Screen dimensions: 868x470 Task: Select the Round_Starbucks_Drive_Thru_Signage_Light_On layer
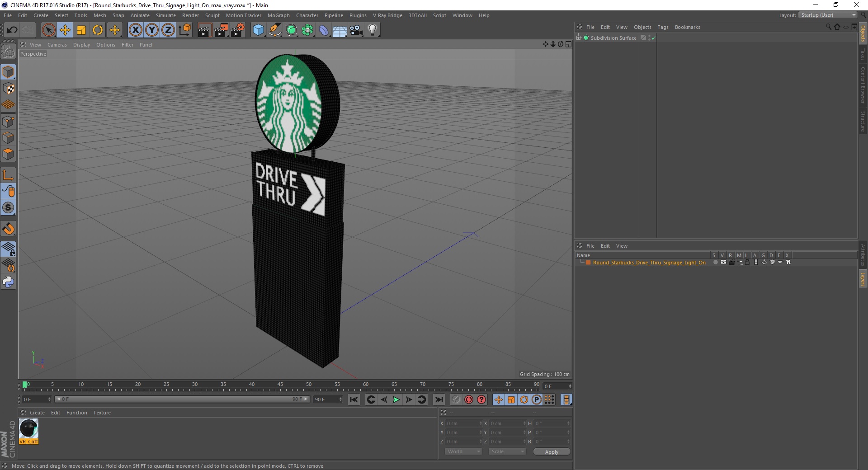(x=649, y=263)
